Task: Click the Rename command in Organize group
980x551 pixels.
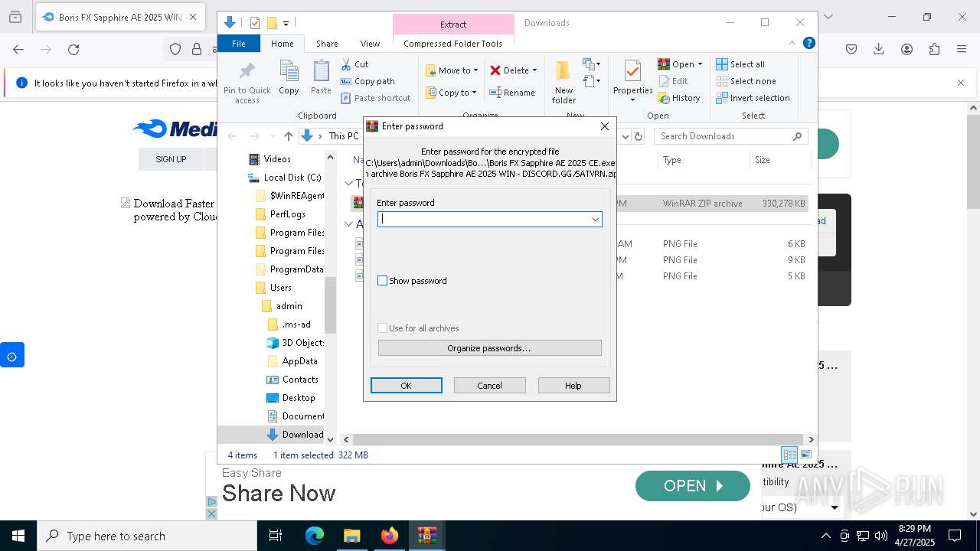Action: (512, 93)
